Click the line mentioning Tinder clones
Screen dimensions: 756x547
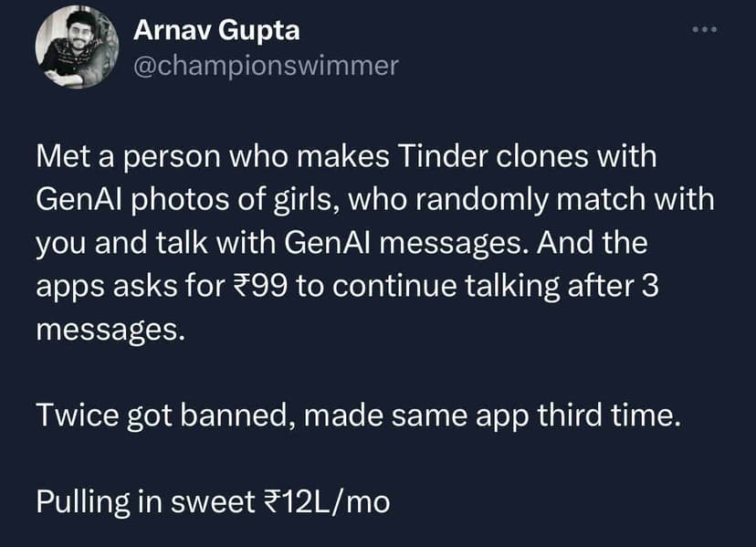point(347,155)
